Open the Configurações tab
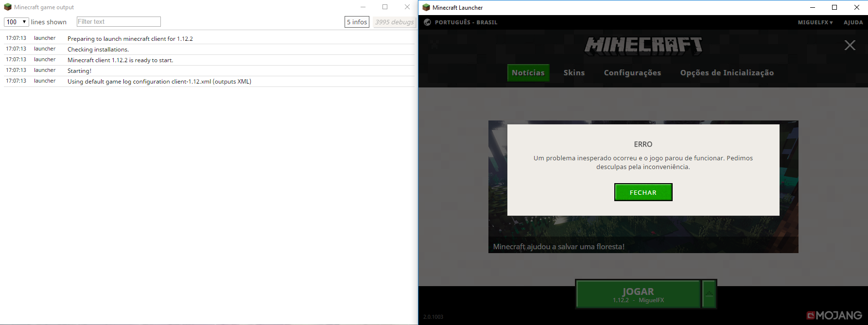 [x=632, y=73]
